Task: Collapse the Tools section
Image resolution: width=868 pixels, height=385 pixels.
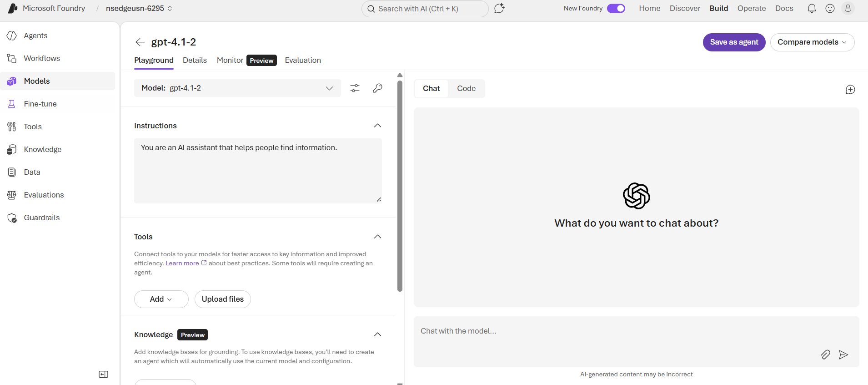Action: click(x=377, y=237)
